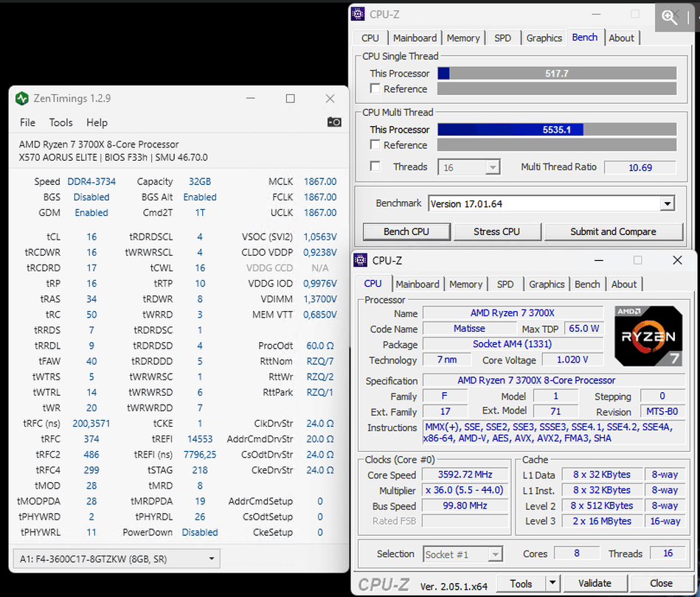Click the ZenTimings app logo icon
This screenshot has height=597, width=700.
22,98
